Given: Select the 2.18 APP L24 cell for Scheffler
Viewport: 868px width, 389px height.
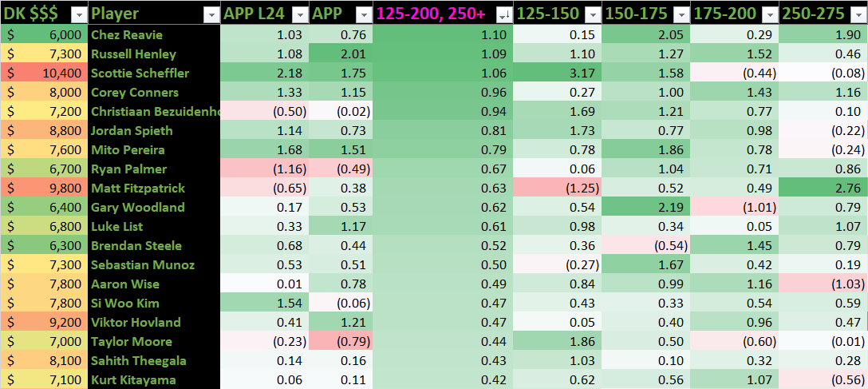Looking at the screenshot, I should pyautogui.click(x=265, y=73).
